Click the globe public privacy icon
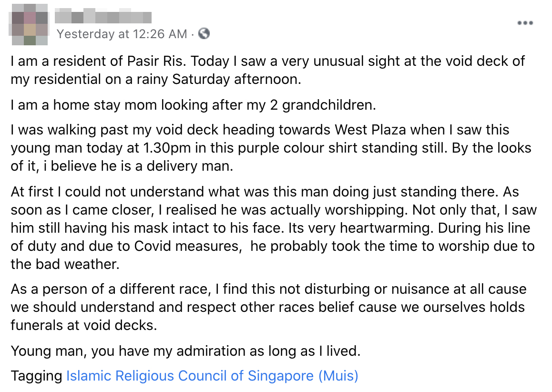Screen dimensions: 552x392 tap(204, 33)
